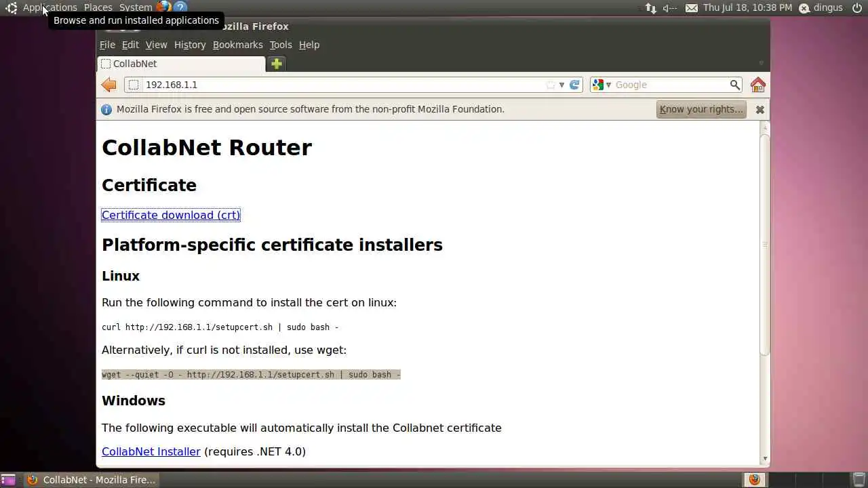
Task: Click the page vertical scrollbar thumb
Action: (x=765, y=245)
